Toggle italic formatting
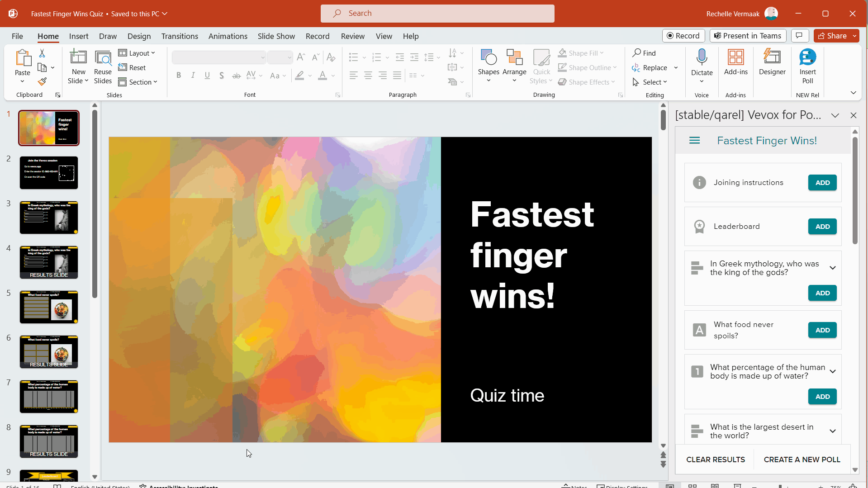Screen dimensions: 868x488 click(x=193, y=76)
